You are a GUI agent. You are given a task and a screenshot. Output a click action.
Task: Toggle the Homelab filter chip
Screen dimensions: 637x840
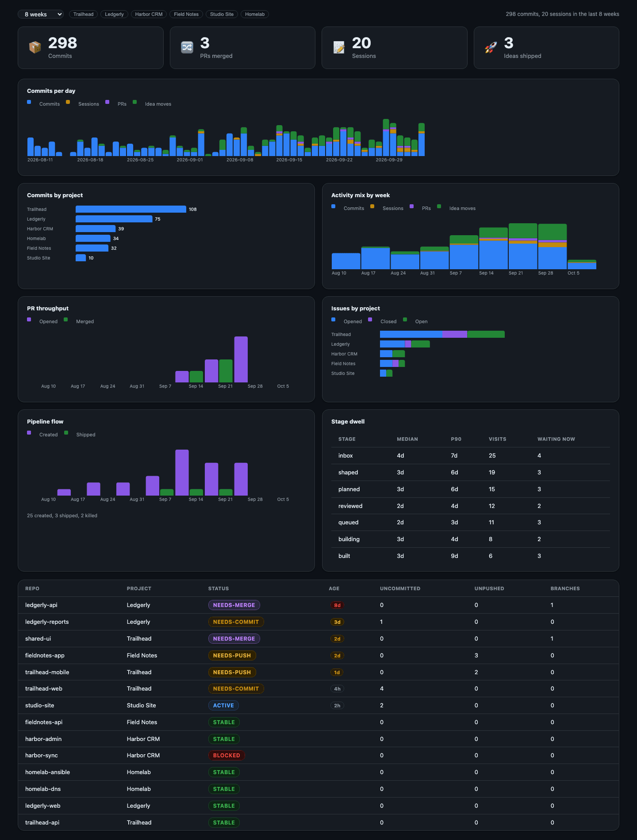pos(255,14)
